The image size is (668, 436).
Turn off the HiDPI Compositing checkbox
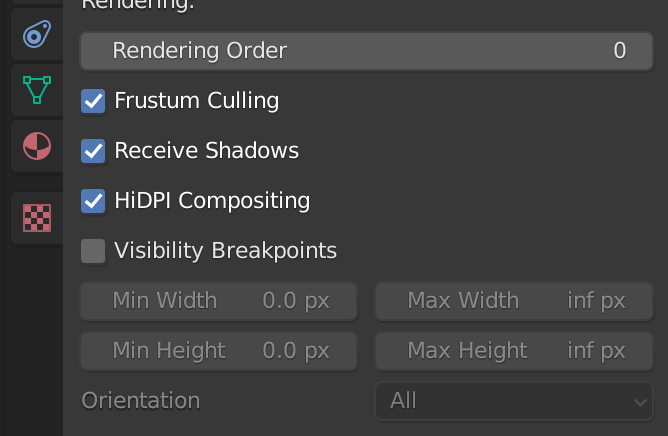coord(93,201)
